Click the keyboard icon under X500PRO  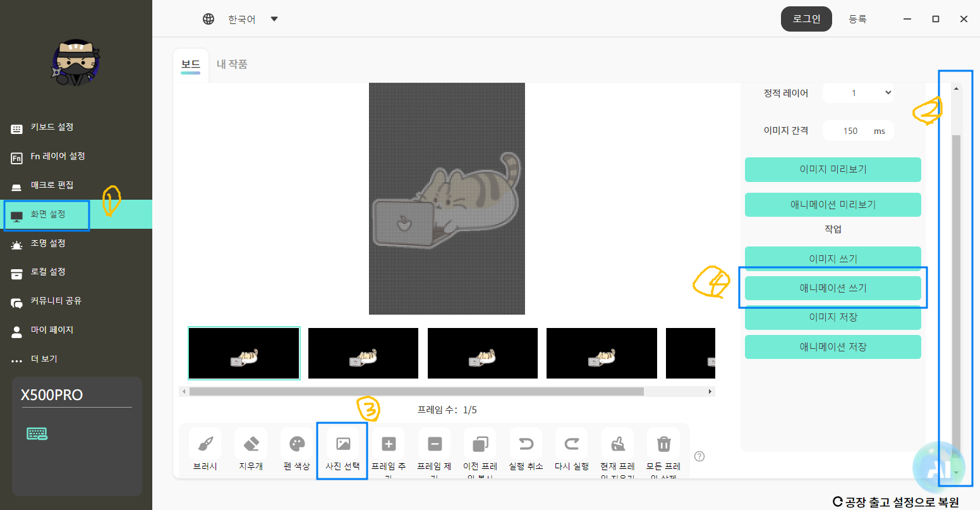tap(37, 434)
